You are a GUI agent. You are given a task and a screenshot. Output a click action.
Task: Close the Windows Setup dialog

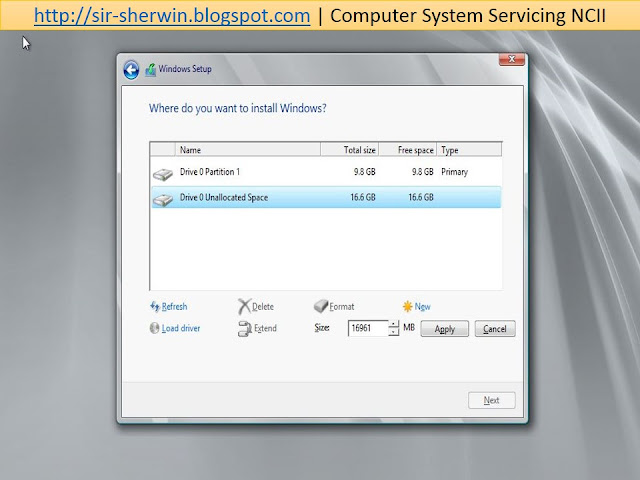[x=511, y=59]
